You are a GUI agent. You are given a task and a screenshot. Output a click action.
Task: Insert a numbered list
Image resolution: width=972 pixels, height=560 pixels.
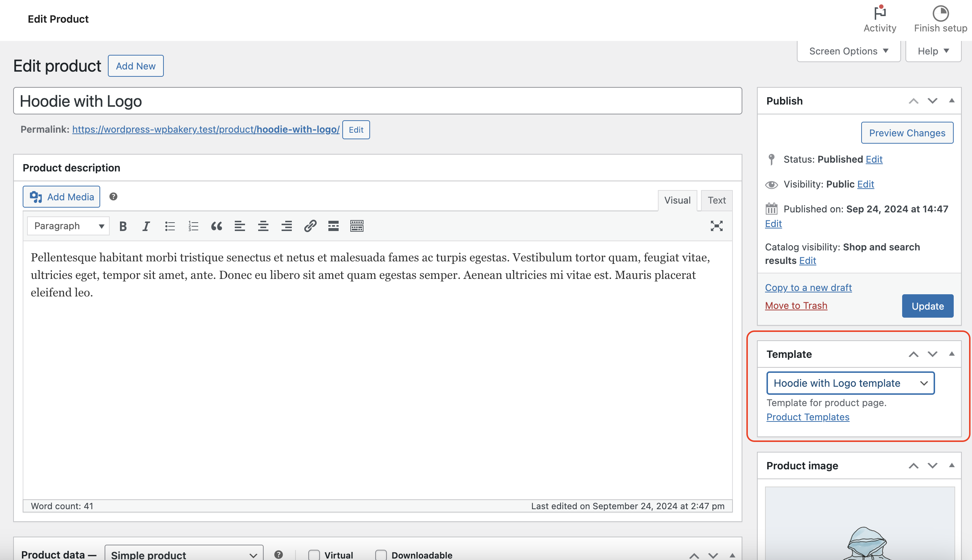(193, 226)
